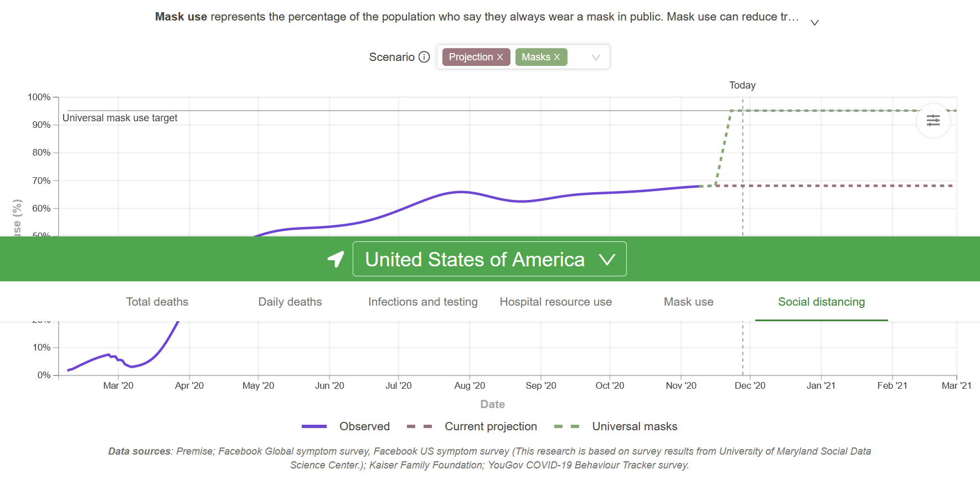Select the Hospital resource use tab
This screenshot has height=479, width=980.
tap(556, 302)
